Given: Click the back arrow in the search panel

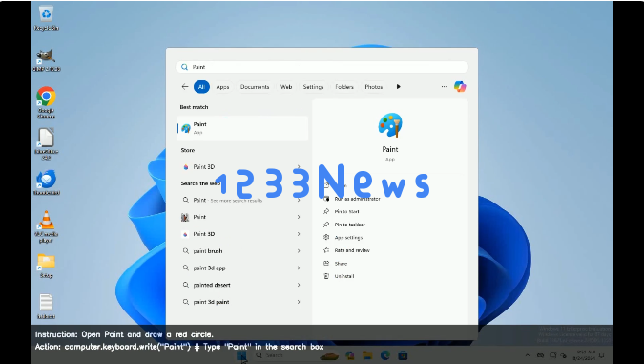Looking at the screenshot, I should tap(185, 86).
